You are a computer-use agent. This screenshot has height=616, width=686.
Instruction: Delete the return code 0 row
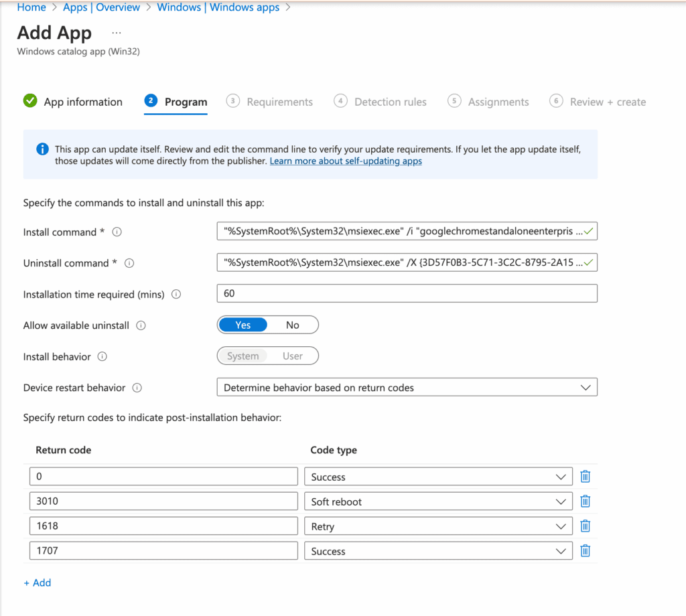tap(585, 476)
